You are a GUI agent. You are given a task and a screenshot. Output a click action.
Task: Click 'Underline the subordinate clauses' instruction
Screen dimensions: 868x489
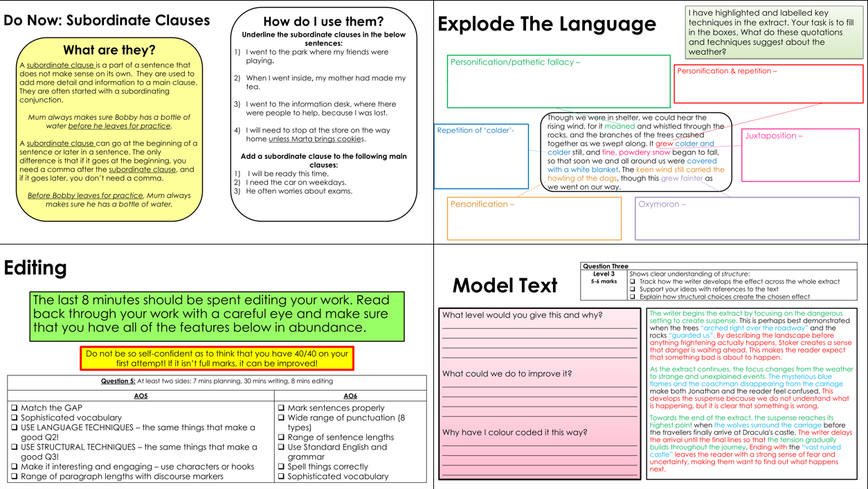324,39
